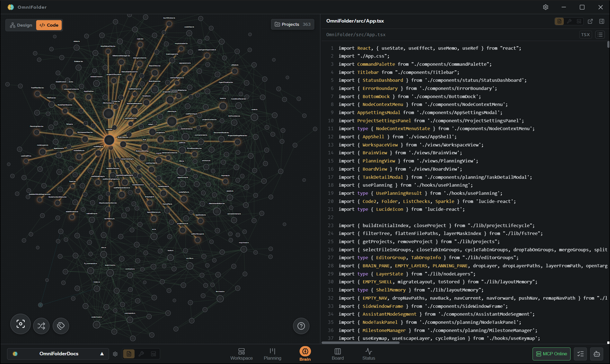
Task: Click AppShell import on line 12
Action: (x=373, y=136)
